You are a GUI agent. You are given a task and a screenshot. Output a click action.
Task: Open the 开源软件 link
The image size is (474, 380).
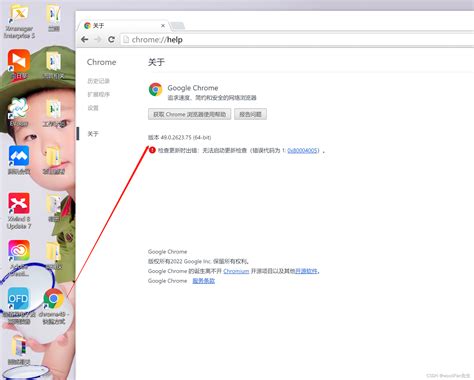pyautogui.click(x=306, y=271)
